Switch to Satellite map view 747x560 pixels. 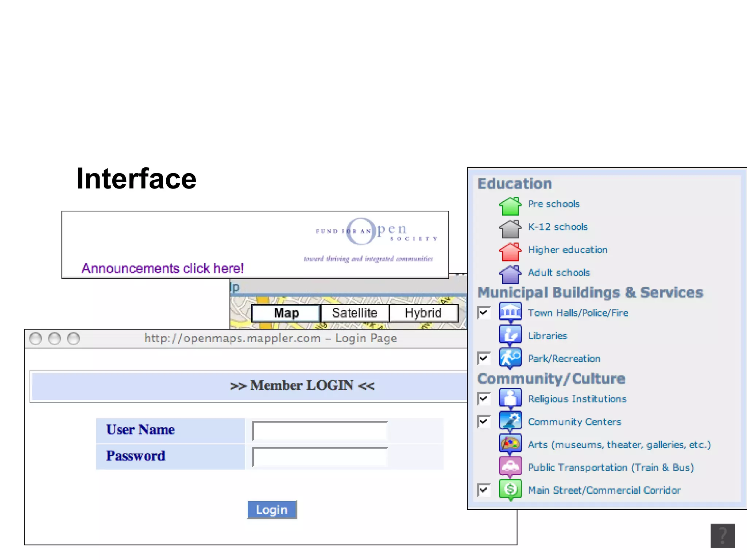(355, 313)
